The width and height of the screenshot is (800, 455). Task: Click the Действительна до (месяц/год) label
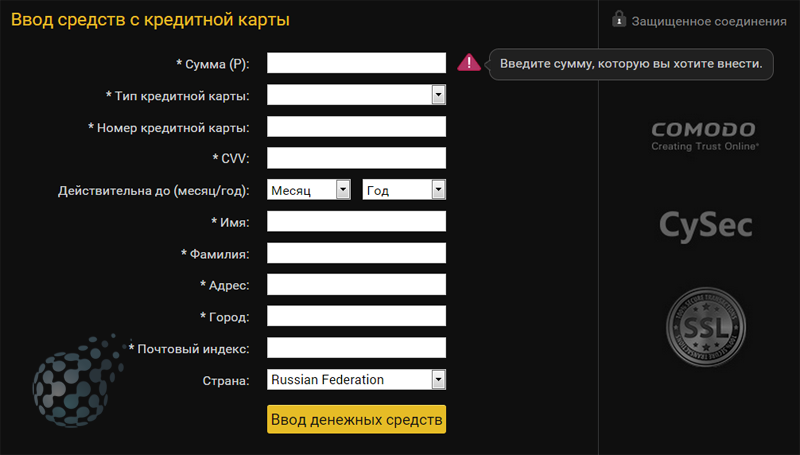pos(154,191)
